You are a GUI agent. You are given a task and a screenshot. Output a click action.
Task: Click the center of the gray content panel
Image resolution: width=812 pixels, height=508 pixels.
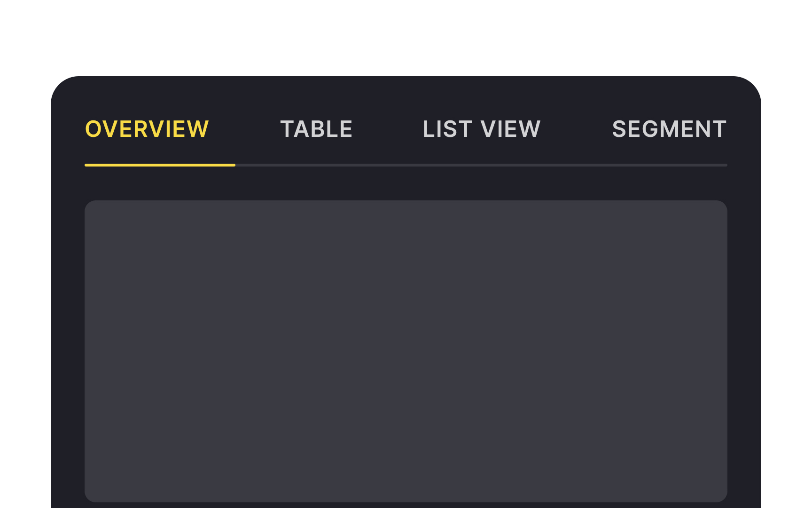[406, 351]
